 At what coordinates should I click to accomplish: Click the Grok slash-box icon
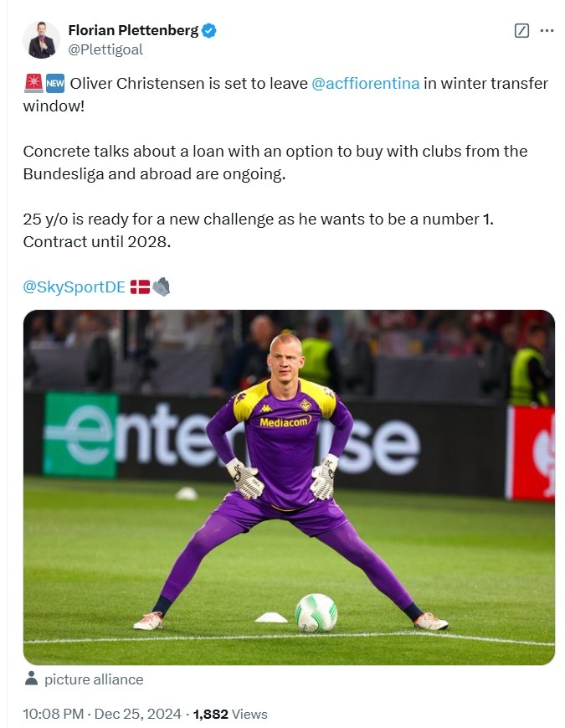tap(521, 31)
